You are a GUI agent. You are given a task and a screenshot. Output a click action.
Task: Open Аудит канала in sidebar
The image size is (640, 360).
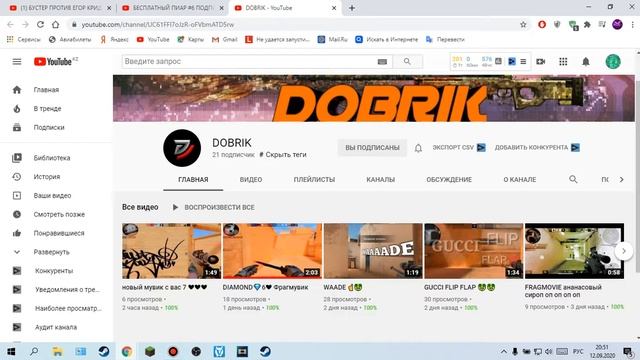[x=56, y=327]
